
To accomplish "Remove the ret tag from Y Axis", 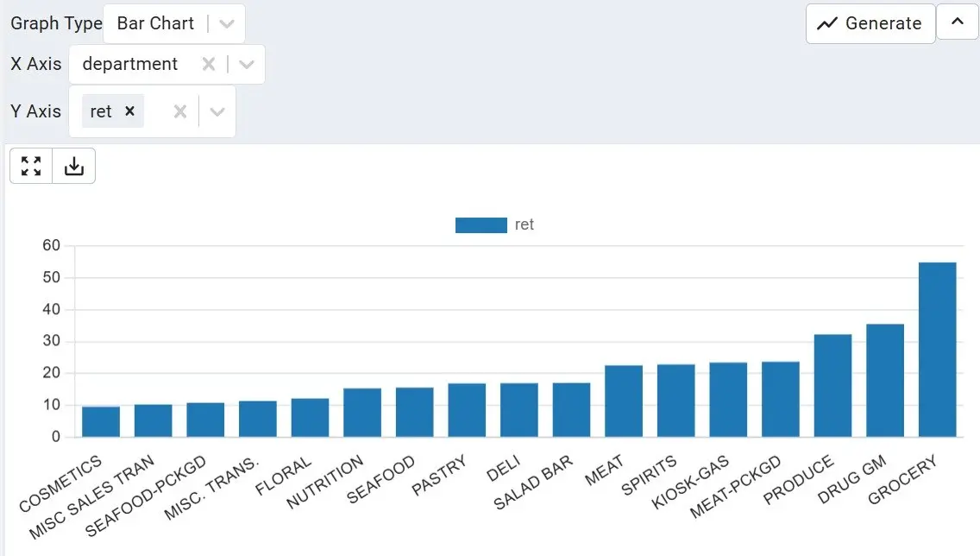I will pos(129,111).
